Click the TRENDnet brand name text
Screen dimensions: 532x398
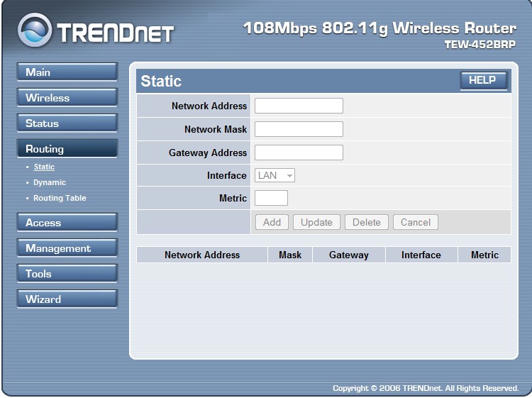pos(116,33)
